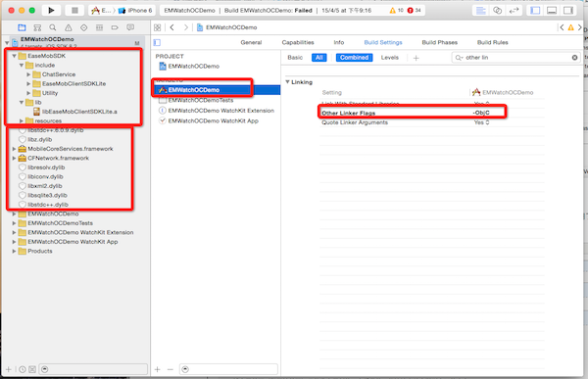Click the Run (play) button
The height and width of the screenshot is (379, 588).
point(51,11)
